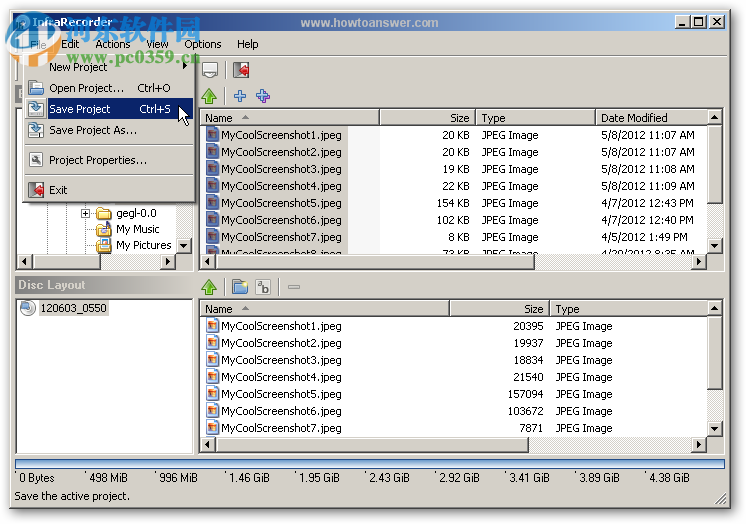Choose Save Project As from File menu

point(93,130)
